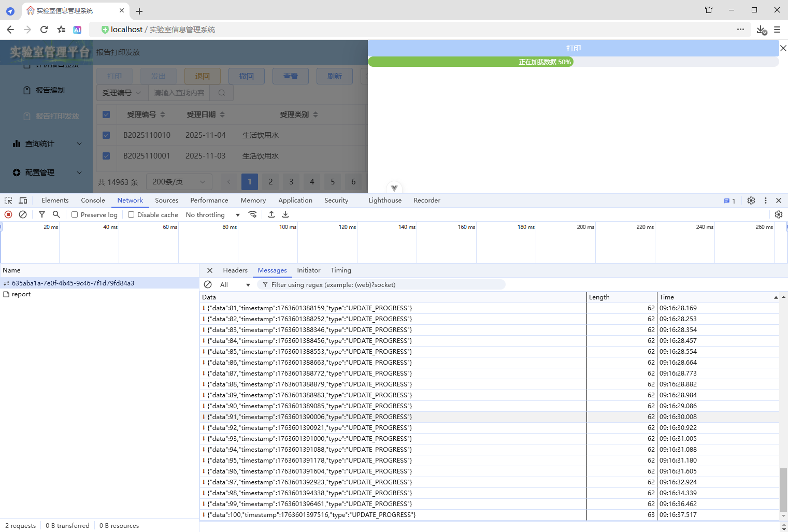This screenshot has width=788, height=532.
Task: Sort by 受理类别 column
Action: click(x=316, y=114)
